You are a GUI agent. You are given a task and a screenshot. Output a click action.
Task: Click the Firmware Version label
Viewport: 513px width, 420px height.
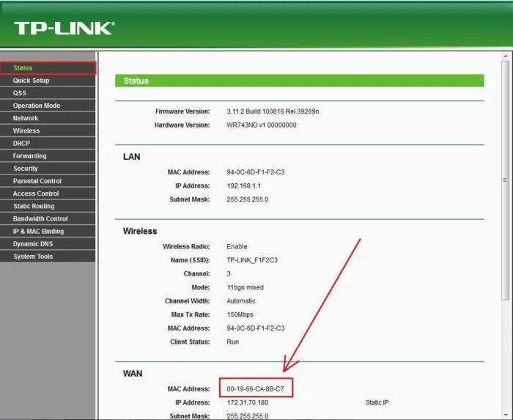pos(182,111)
